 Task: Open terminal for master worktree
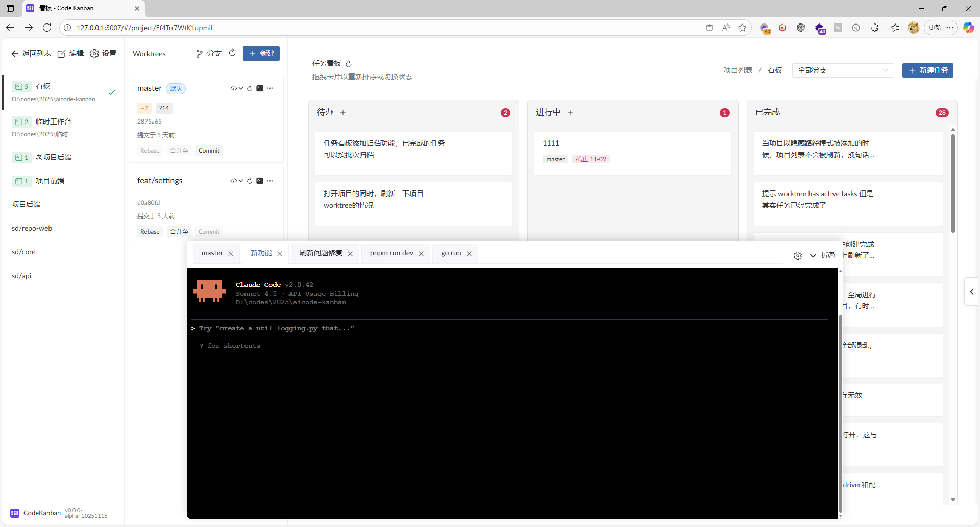click(260, 88)
